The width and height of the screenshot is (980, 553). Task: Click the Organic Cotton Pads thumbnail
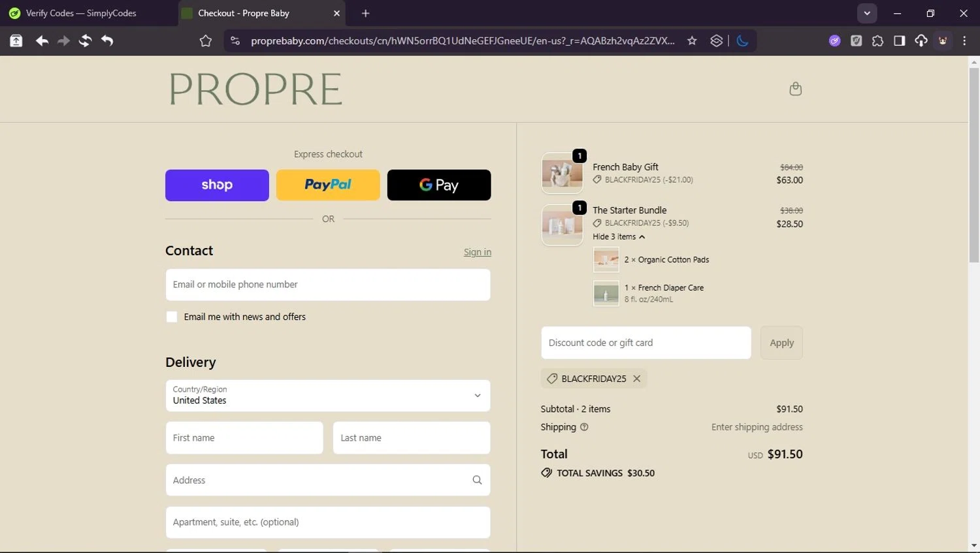pyautogui.click(x=606, y=260)
